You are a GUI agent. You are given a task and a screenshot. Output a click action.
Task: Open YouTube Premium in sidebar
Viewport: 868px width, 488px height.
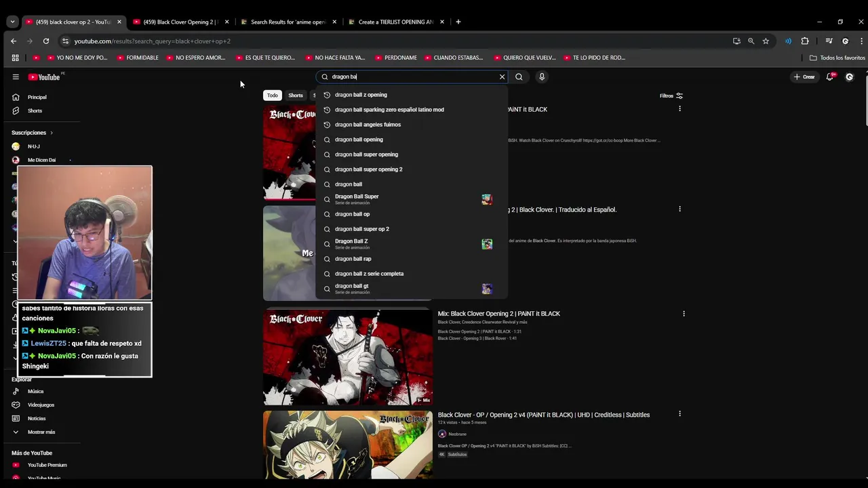(47, 465)
